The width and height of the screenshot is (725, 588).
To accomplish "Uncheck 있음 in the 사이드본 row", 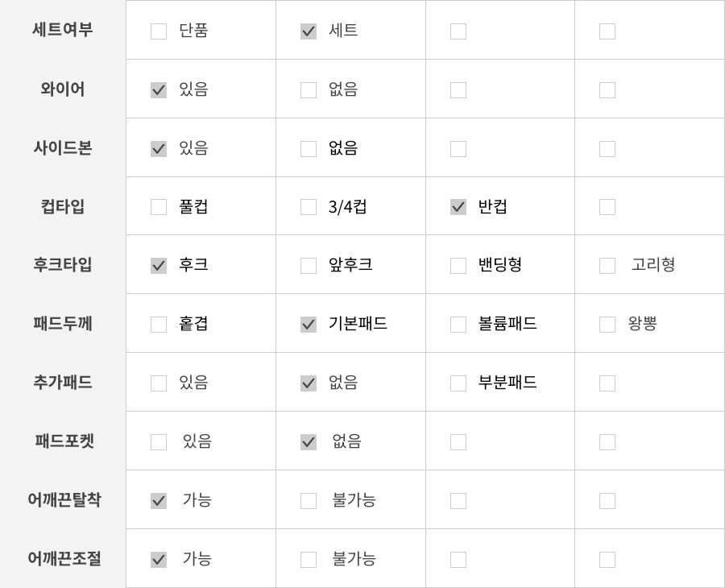I will [x=159, y=149].
